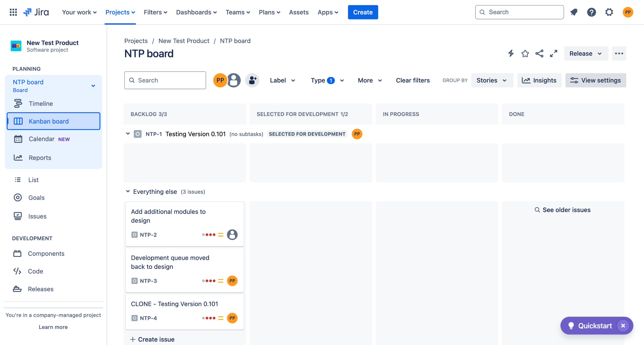
Task: Go to Timeline in sidebar
Action: 41,104
